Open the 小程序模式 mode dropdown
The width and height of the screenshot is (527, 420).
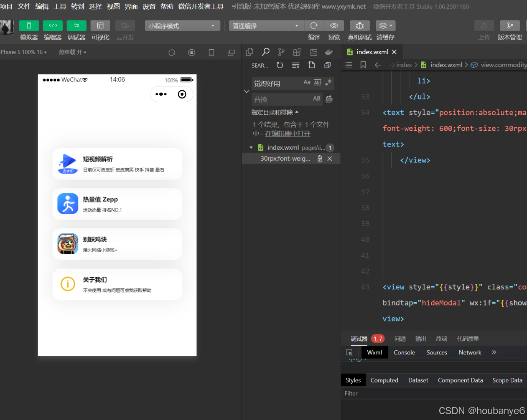pyautogui.click(x=183, y=26)
